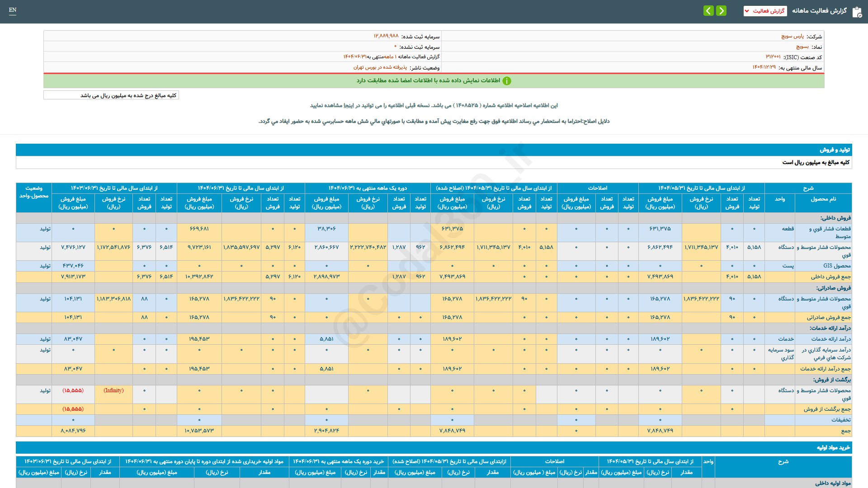Screen dimensions: 868x488
Task: Click the نام محصول column header
Action: [x=823, y=199]
